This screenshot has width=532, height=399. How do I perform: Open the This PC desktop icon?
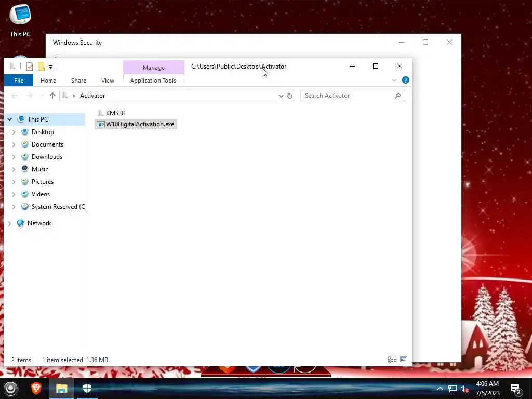[x=20, y=20]
